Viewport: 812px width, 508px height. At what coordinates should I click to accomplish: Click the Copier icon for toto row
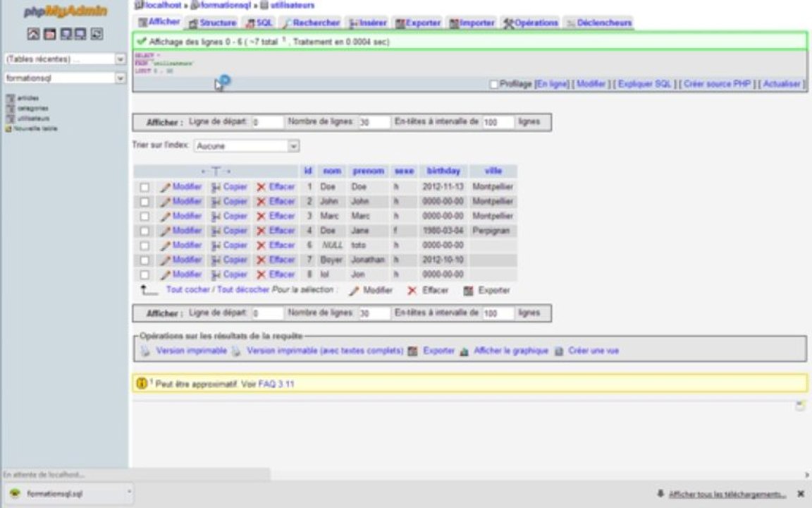coord(216,246)
